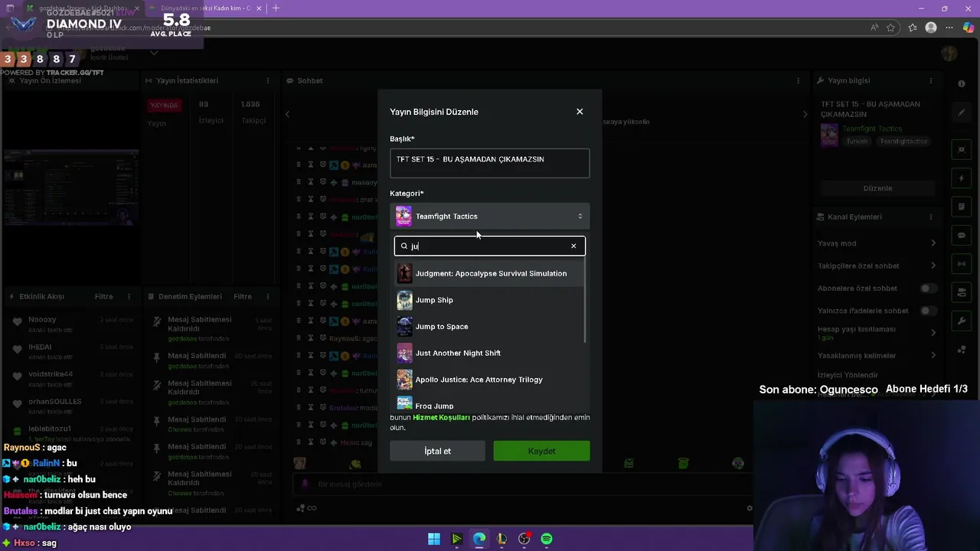Viewport: 980px width, 551px height.
Task: Open Etkinlik Akışı panel options menu
Action: 129,296
